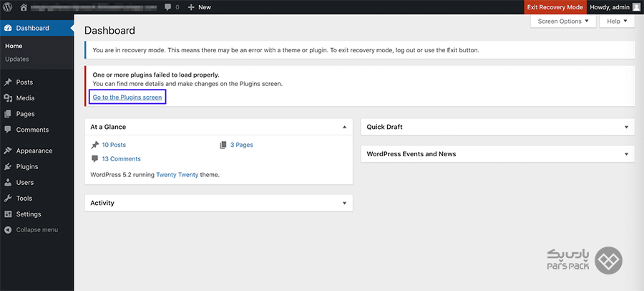
Task: Click the Twenty Twenty theme link
Action: (x=177, y=174)
